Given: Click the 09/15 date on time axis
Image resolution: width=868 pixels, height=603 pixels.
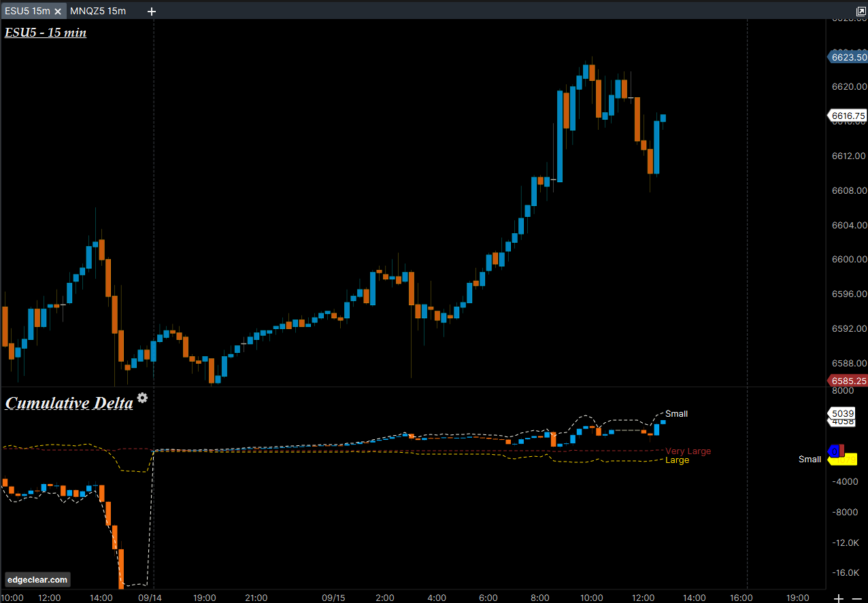Looking at the screenshot, I should (333, 598).
